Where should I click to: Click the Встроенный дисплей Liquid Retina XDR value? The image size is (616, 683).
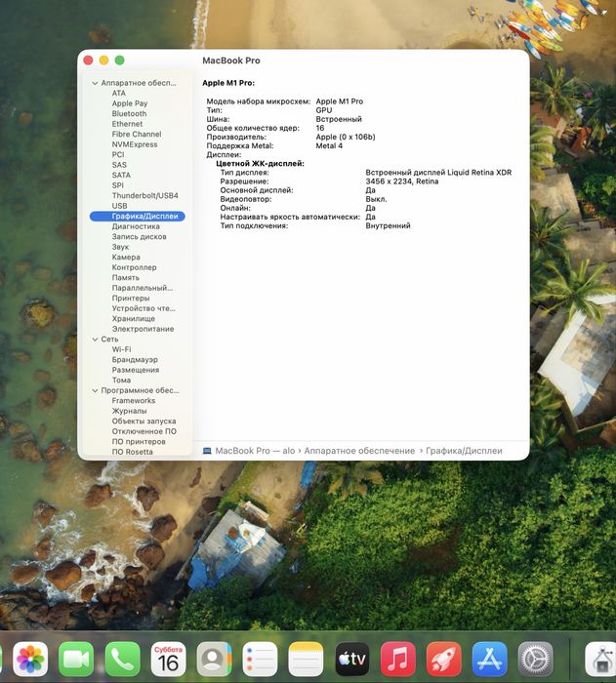(x=438, y=173)
